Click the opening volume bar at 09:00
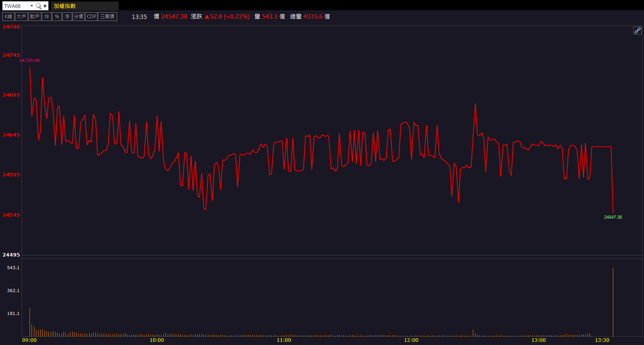 point(30,322)
